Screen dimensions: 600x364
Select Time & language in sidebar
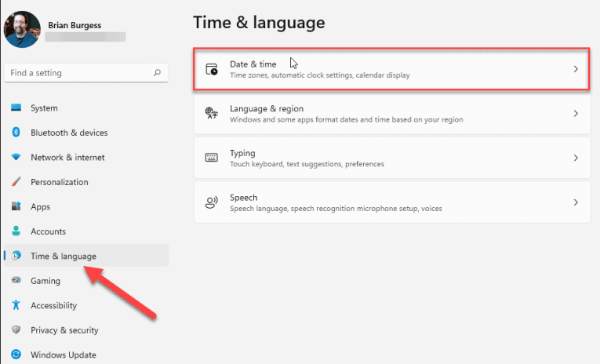(x=86, y=256)
